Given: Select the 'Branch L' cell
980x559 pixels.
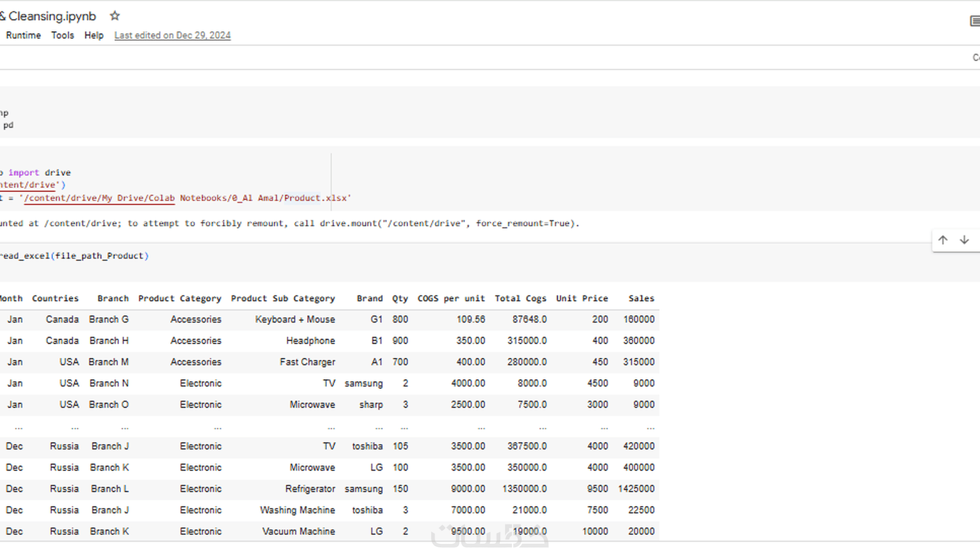Looking at the screenshot, I should coord(110,489).
